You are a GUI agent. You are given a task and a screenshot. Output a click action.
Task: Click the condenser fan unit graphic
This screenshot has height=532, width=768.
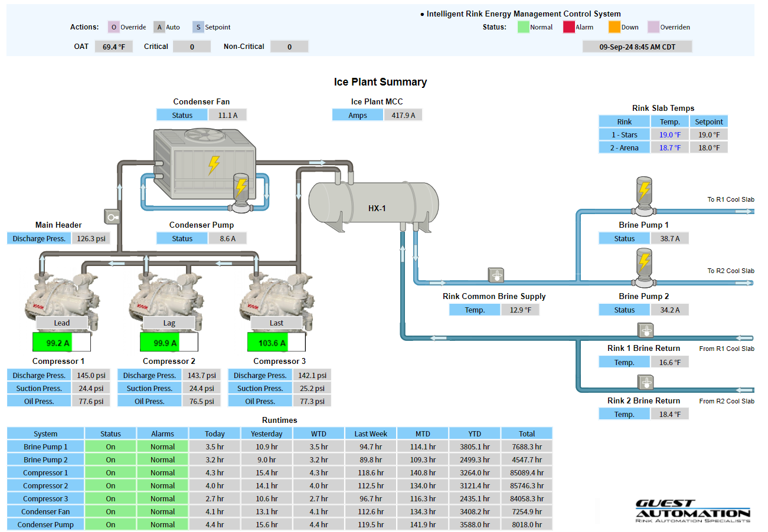pyautogui.click(x=204, y=162)
